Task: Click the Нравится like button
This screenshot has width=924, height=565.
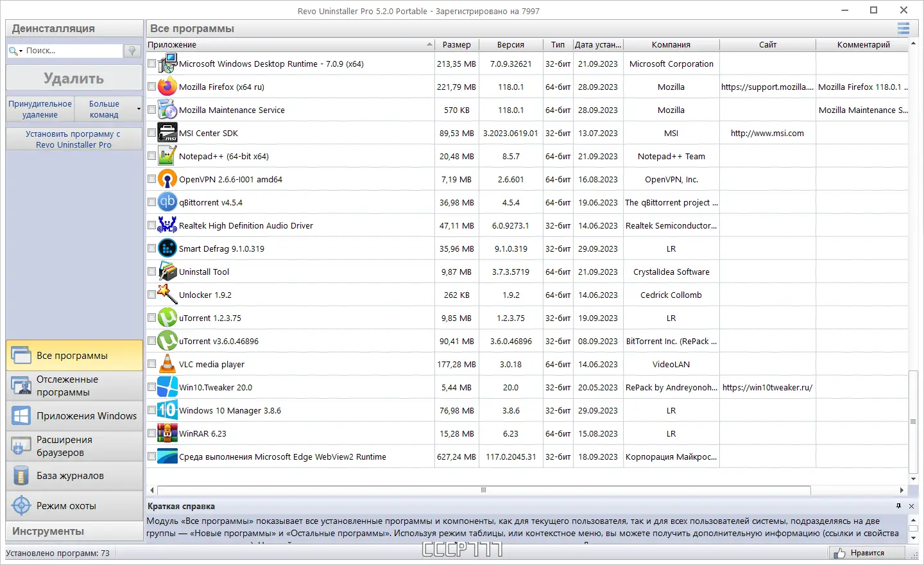Action: pos(866,553)
